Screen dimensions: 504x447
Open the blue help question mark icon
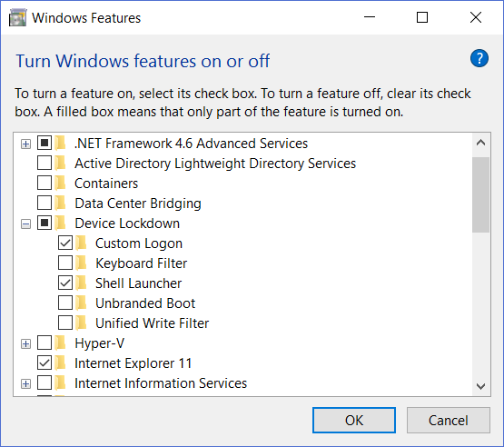click(479, 58)
